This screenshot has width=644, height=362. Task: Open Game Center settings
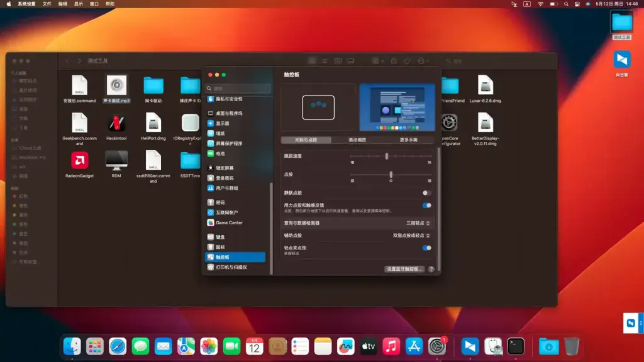tap(235, 222)
